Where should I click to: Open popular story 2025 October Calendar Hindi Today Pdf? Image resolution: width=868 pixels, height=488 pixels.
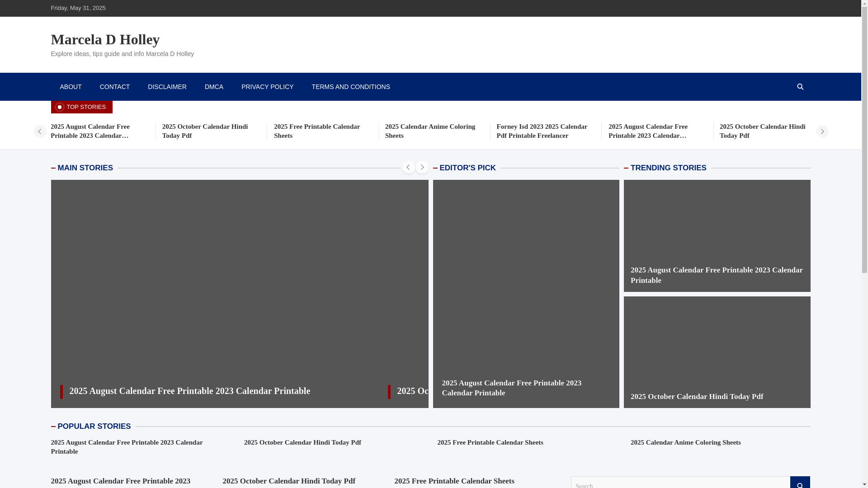pos(302,442)
